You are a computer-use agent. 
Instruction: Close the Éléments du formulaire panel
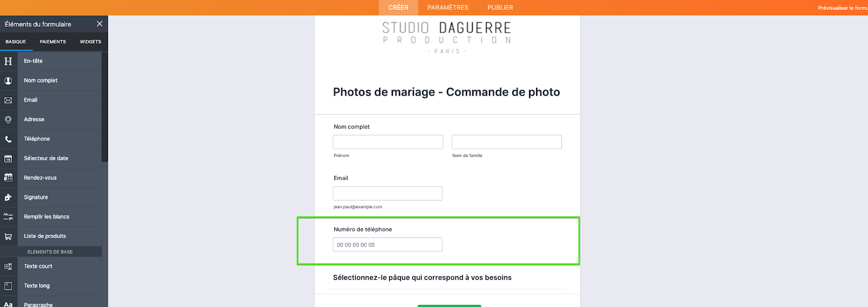coord(99,24)
